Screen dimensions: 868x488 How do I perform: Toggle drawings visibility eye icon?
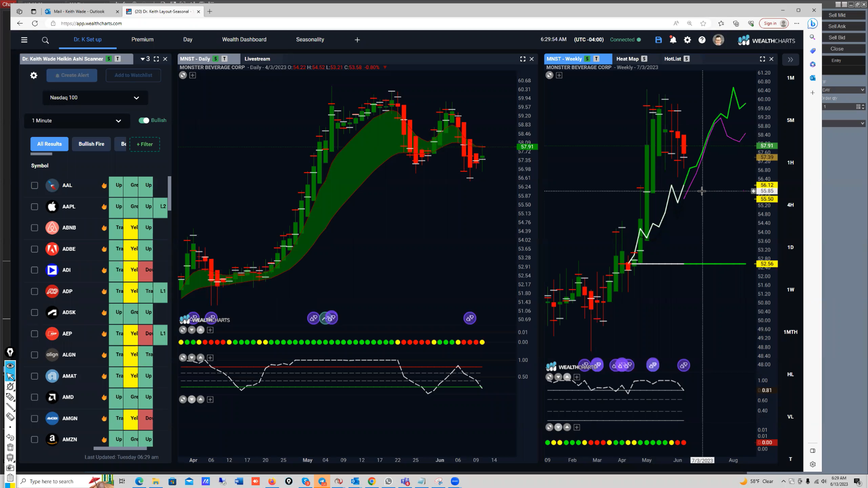click(10, 365)
